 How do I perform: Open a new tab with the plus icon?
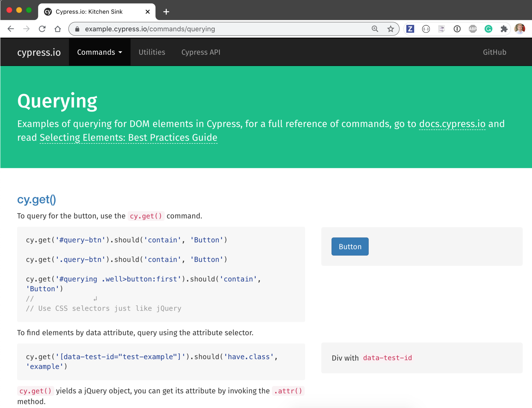166,12
